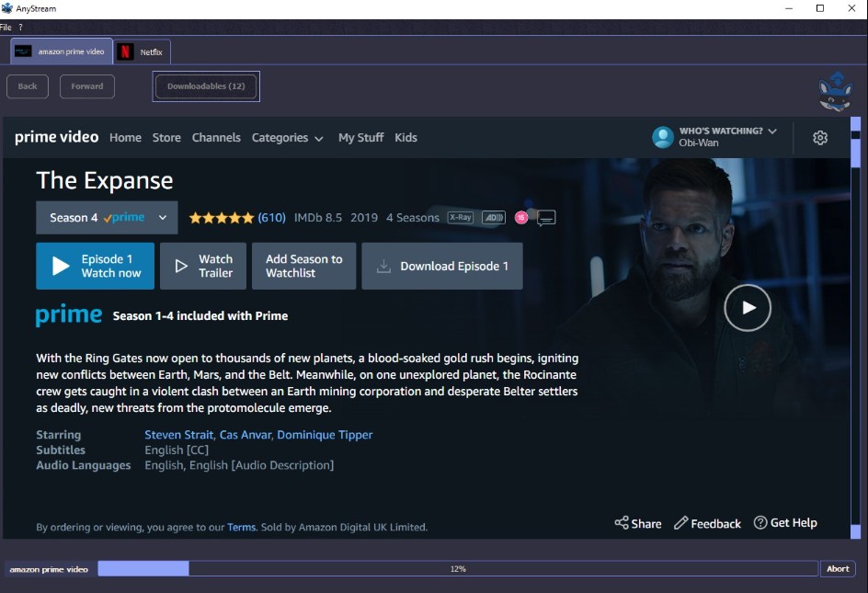Click the pink 15 age rating badge
The image size is (868, 593).
tap(521, 218)
